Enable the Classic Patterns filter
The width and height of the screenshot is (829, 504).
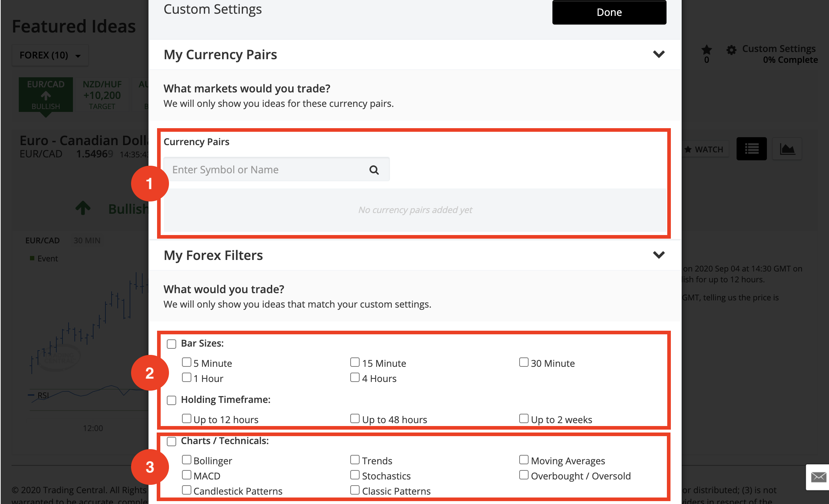(355, 490)
